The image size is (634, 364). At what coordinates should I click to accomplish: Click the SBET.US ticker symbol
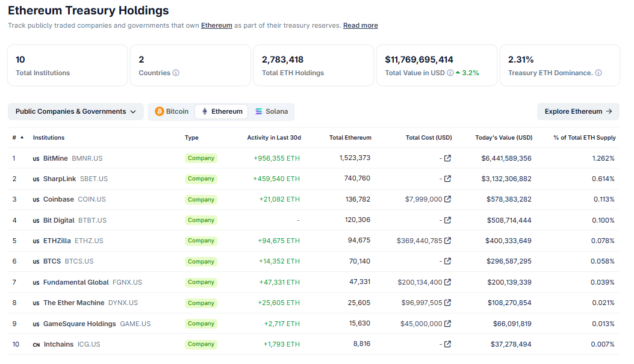click(94, 179)
